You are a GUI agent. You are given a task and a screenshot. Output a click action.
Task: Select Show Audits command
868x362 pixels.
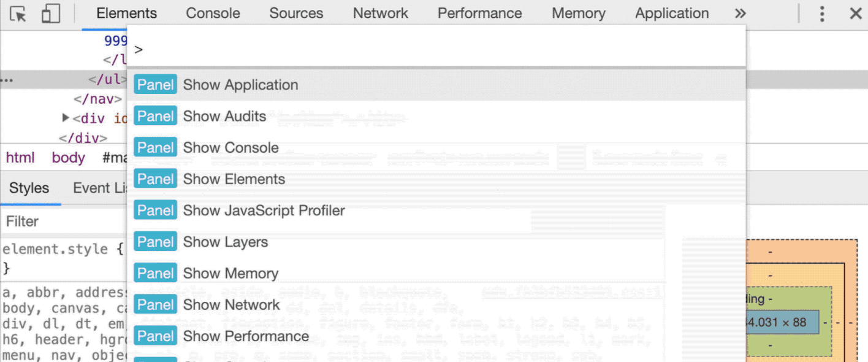point(224,116)
